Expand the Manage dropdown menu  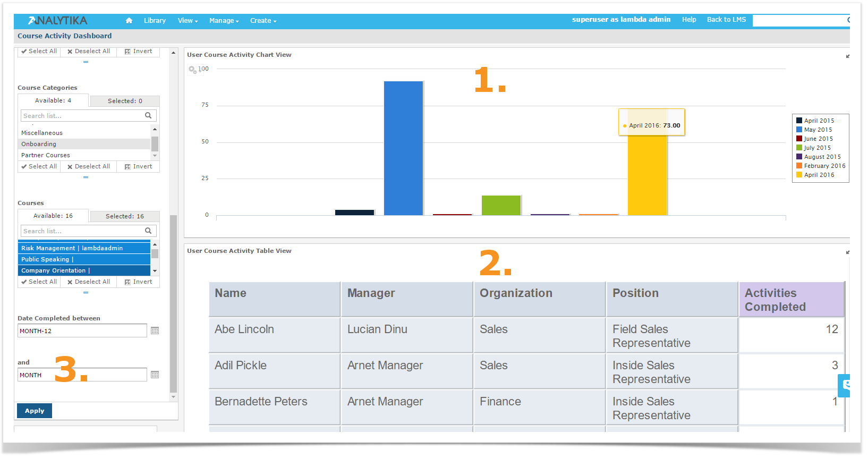[224, 21]
